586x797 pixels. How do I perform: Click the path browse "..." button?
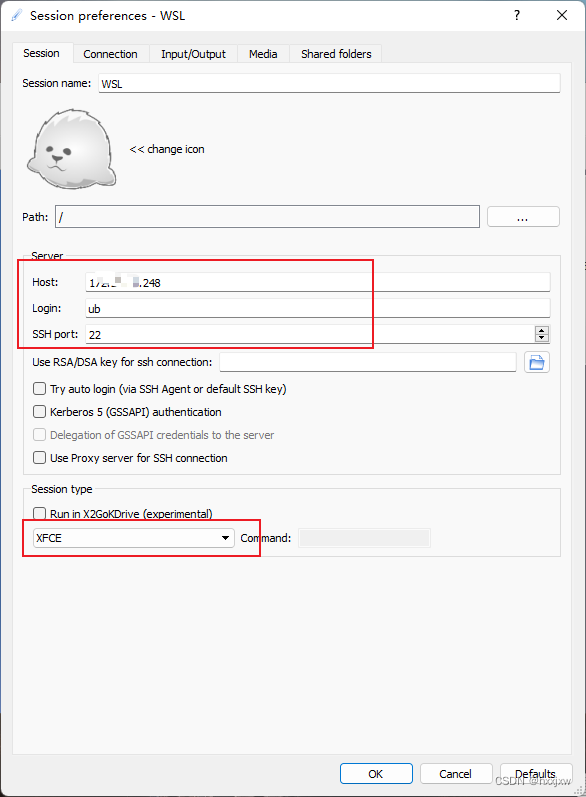coord(523,217)
